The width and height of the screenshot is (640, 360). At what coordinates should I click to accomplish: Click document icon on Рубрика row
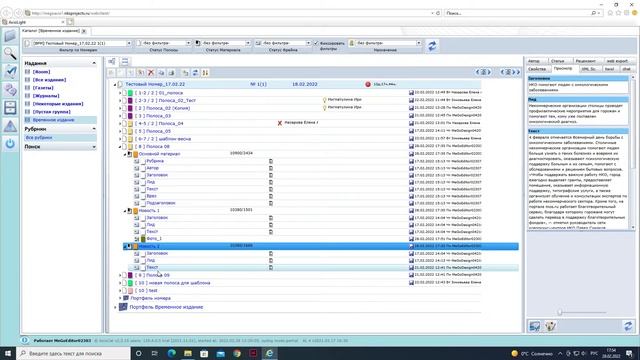(271, 161)
